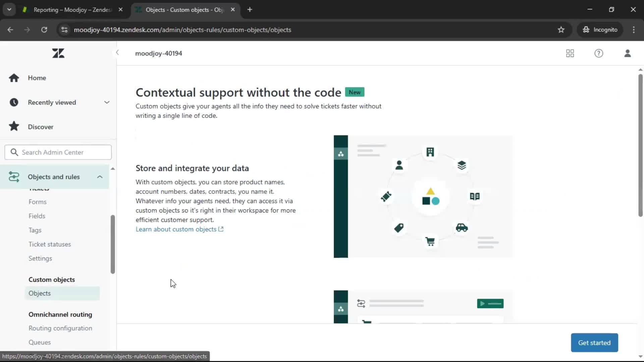The image size is (644, 362).
Task: Click the Objects and rules arrows icon
Action: 14,177
